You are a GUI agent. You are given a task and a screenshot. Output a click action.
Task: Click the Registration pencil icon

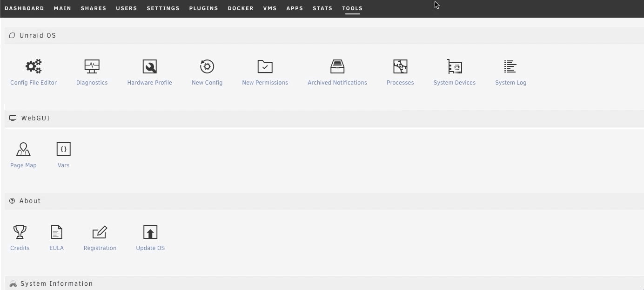pyautogui.click(x=100, y=232)
